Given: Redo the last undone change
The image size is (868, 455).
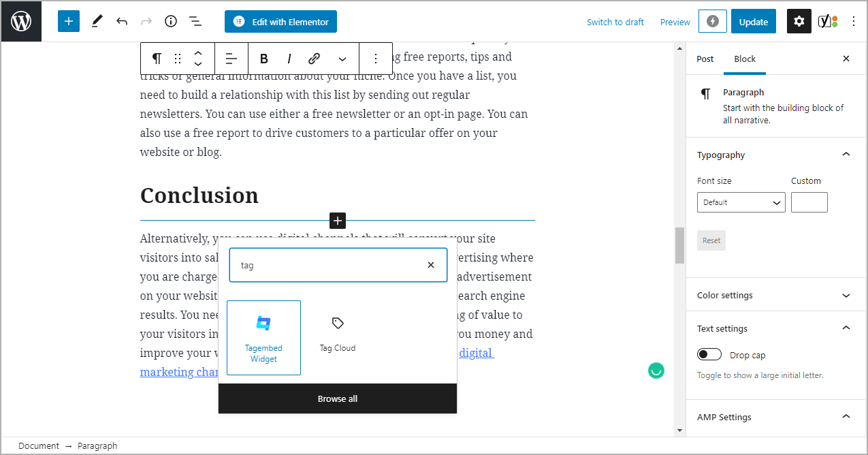Looking at the screenshot, I should click(x=146, y=21).
